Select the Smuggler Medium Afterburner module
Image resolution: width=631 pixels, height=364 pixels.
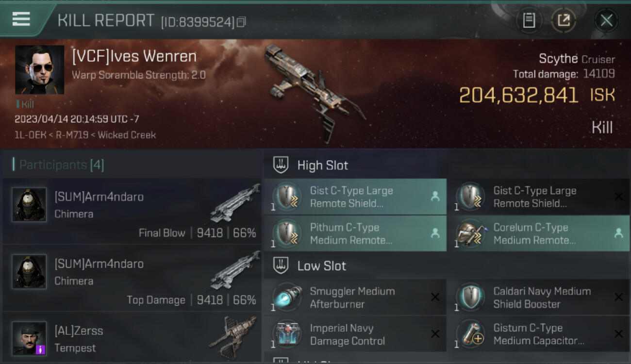355,297
